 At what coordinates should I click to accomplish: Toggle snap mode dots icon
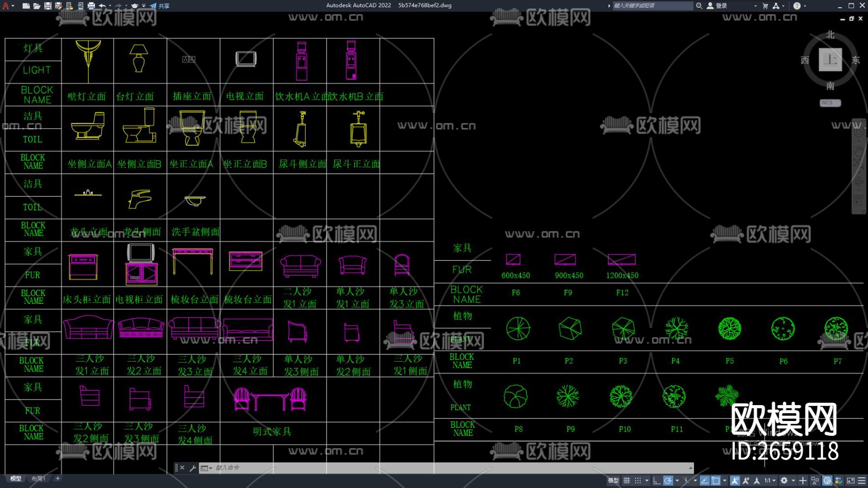tap(638, 480)
